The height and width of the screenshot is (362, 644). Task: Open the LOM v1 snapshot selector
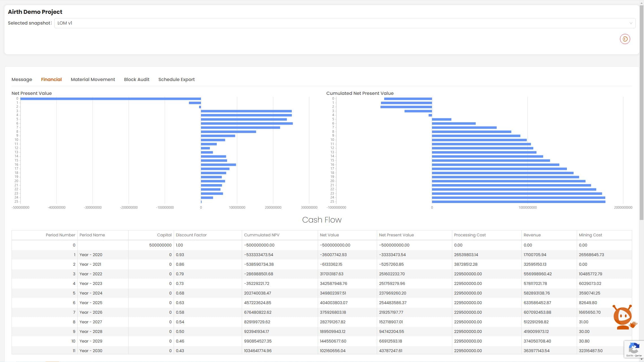pyautogui.click(x=339, y=23)
